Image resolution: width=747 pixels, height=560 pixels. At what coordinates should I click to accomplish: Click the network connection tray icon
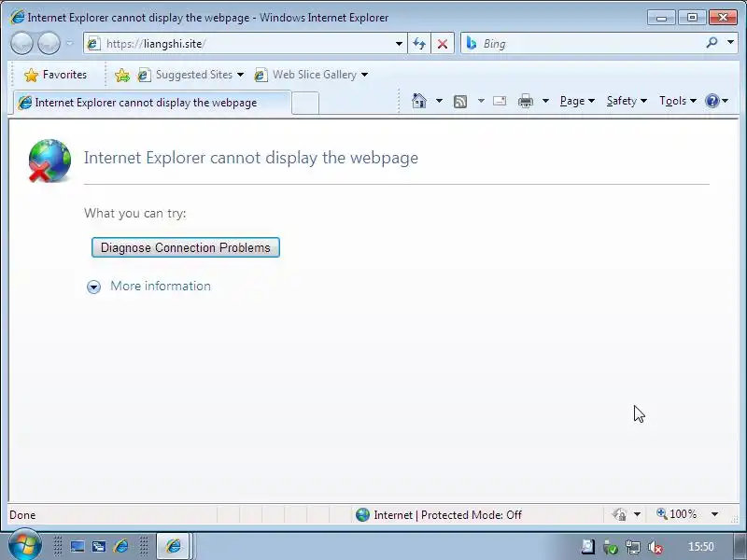(633, 548)
